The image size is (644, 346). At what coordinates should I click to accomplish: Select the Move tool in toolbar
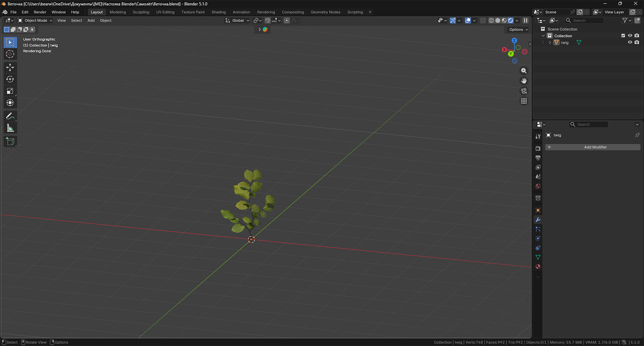tap(10, 67)
